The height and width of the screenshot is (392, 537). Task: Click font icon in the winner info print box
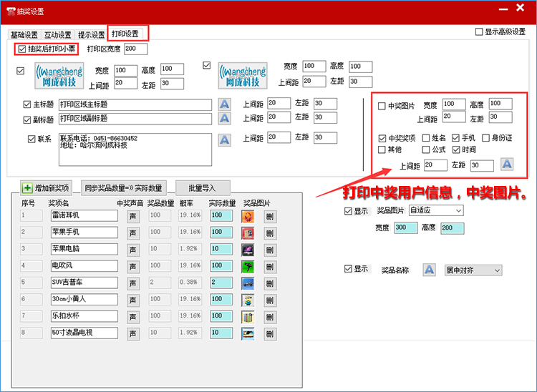(507, 165)
